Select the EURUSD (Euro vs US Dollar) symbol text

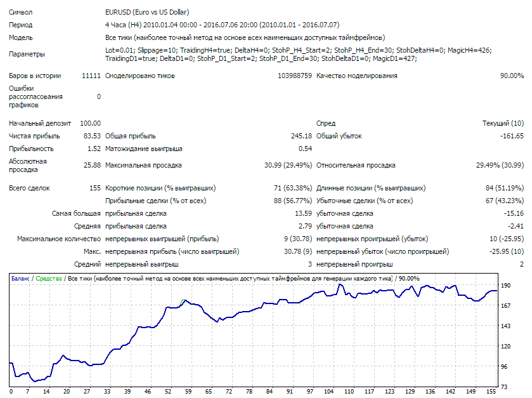pos(147,12)
